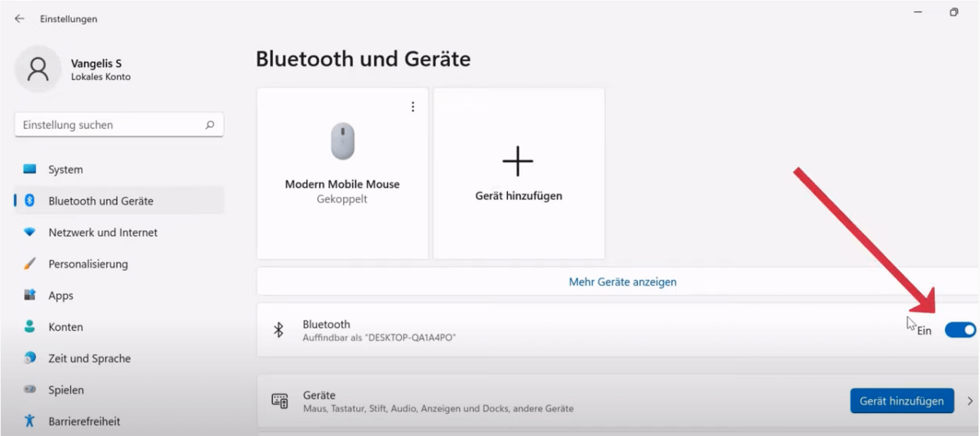Screen dimensions: 980x436
Task: Click the Bluetooth symbol icon in row
Action: 278,330
